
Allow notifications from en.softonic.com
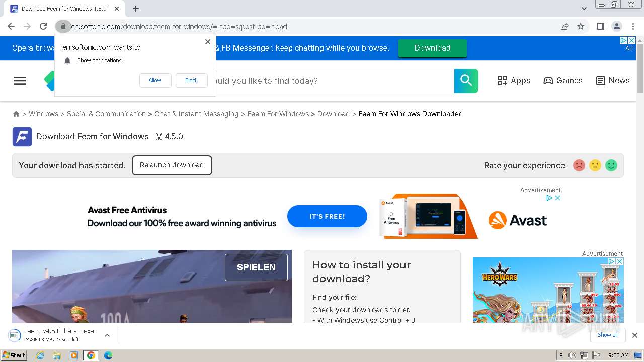[x=155, y=80]
